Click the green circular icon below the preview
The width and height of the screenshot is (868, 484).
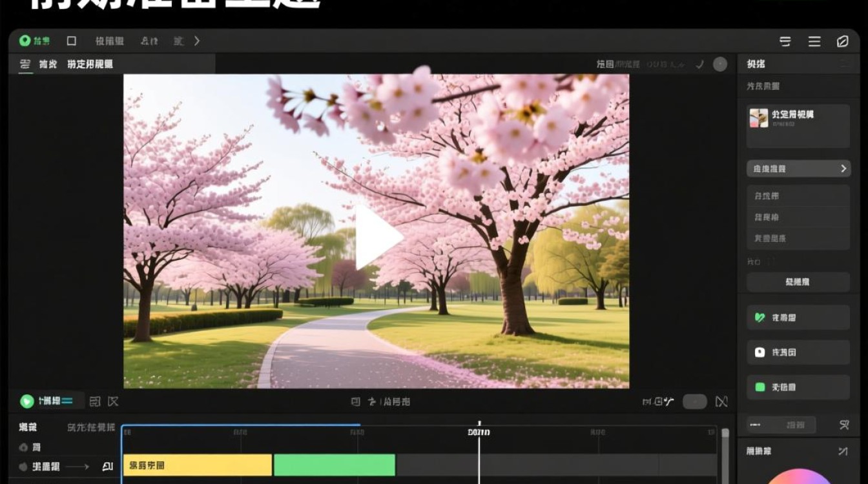click(27, 401)
